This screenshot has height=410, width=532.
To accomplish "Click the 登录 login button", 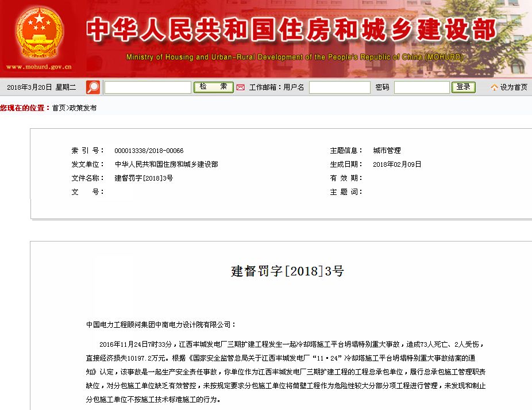I will pyautogui.click(x=463, y=87).
